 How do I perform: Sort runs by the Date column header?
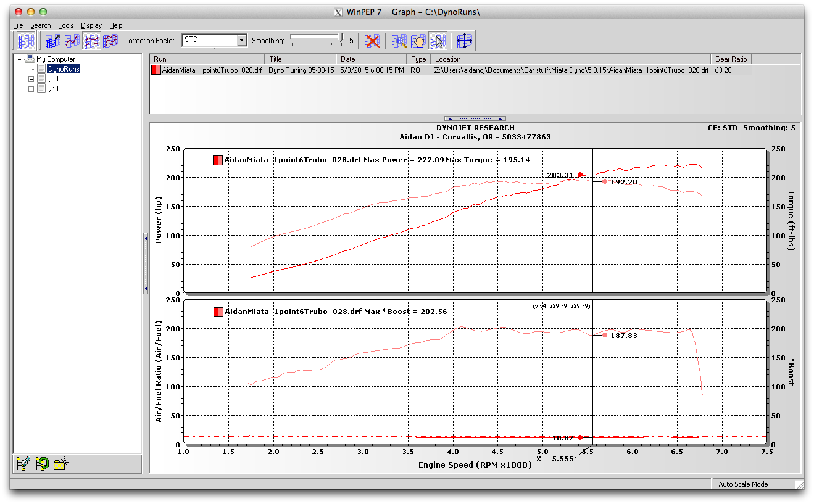pyautogui.click(x=371, y=59)
